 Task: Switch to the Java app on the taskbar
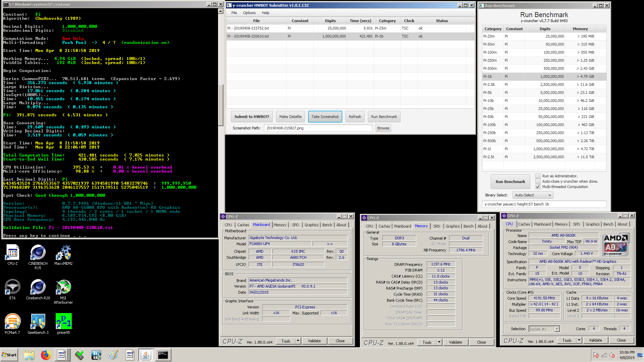click(x=146, y=355)
